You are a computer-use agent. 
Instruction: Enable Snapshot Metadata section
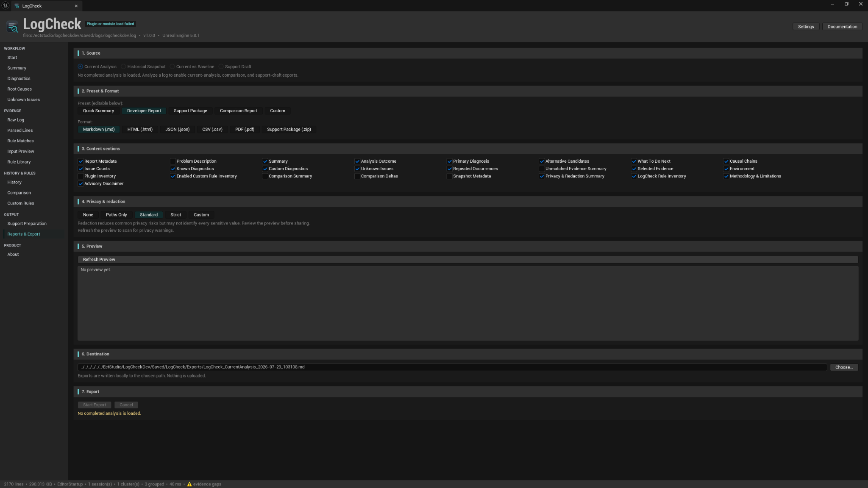click(449, 176)
